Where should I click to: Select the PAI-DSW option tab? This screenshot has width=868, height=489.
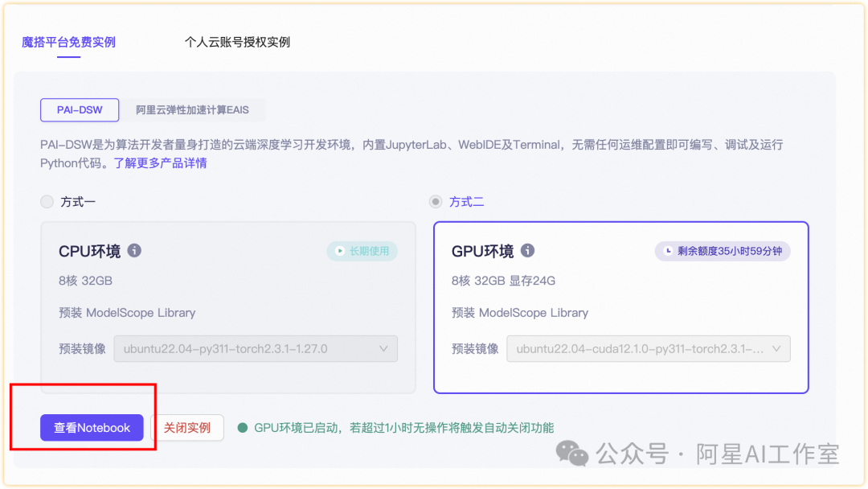[x=80, y=109]
